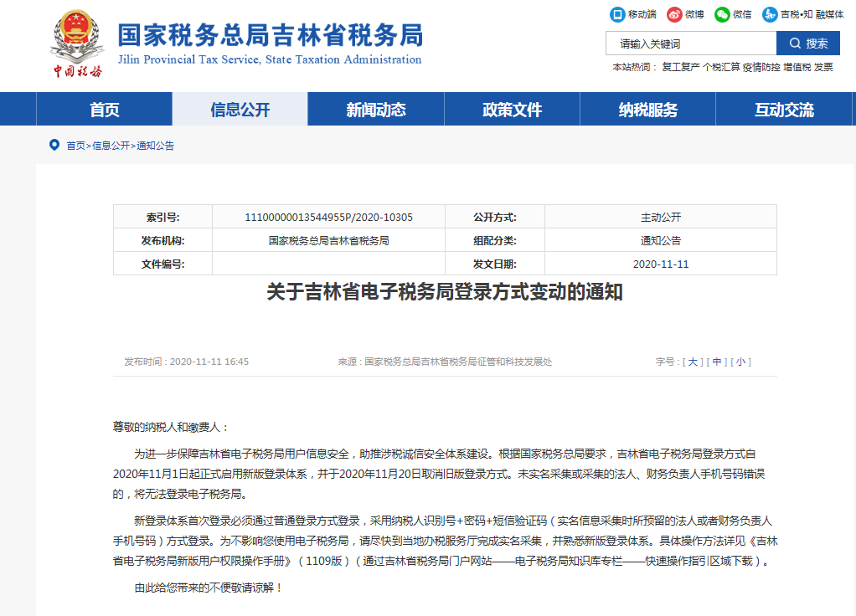Click the green WeChat icon
The image size is (856, 616).
[722, 14]
